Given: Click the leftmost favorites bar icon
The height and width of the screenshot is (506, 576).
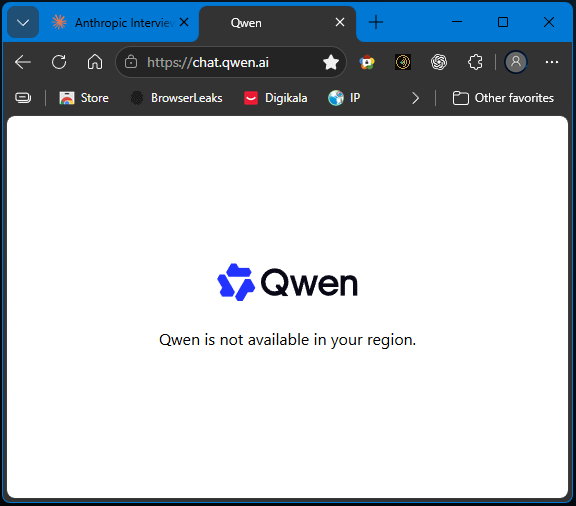Looking at the screenshot, I should click(23, 98).
